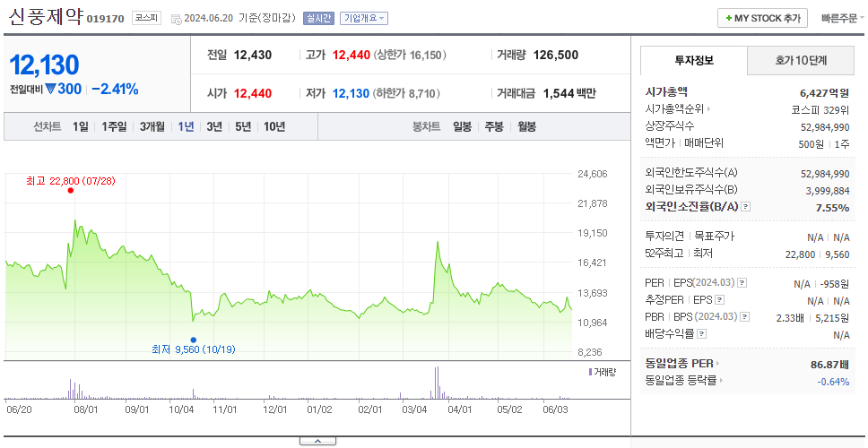Add stock via MY STOCK 추가 button

pos(762,18)
